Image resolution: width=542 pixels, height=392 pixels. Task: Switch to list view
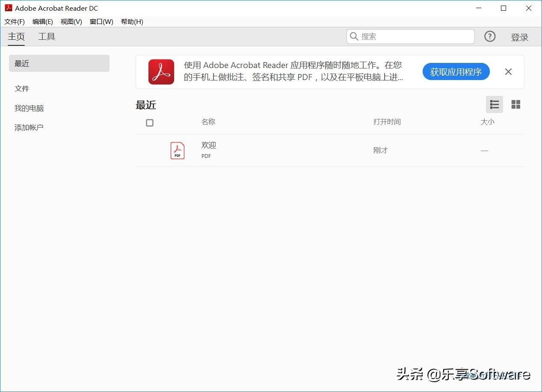tap(495, 104)
